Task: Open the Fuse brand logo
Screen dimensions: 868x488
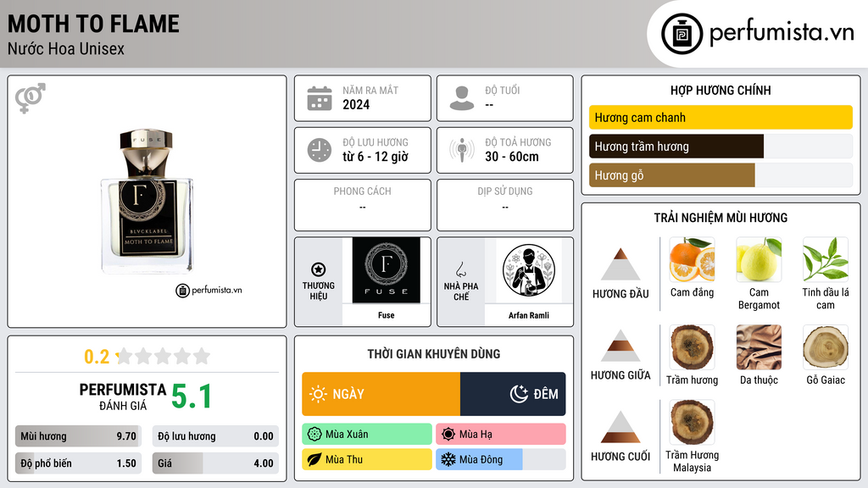Action: tap(387, 270)
